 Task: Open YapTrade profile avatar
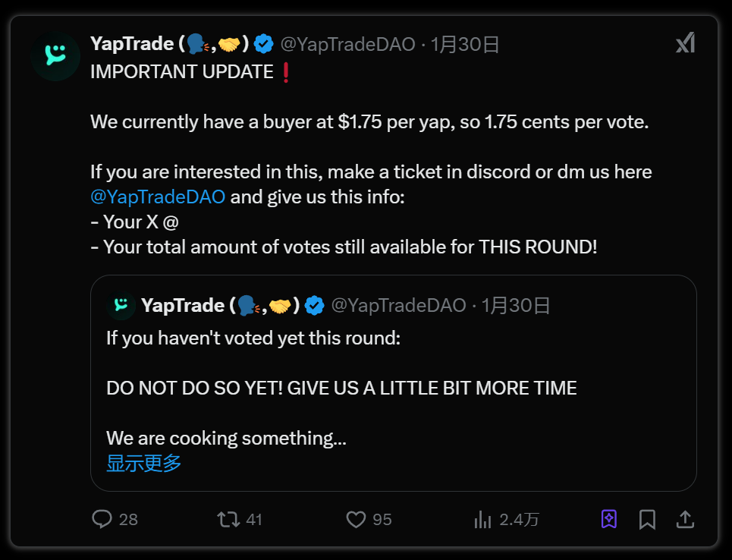point(55,56)
